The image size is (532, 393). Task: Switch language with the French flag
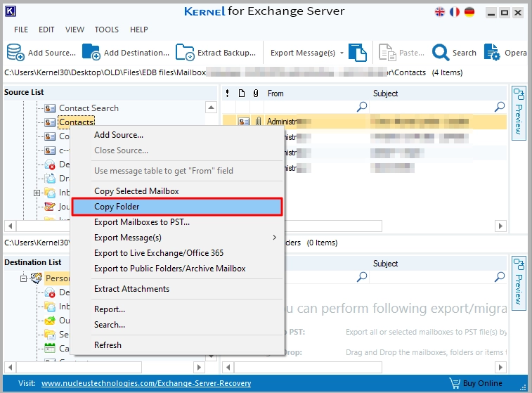coord(455,12)
